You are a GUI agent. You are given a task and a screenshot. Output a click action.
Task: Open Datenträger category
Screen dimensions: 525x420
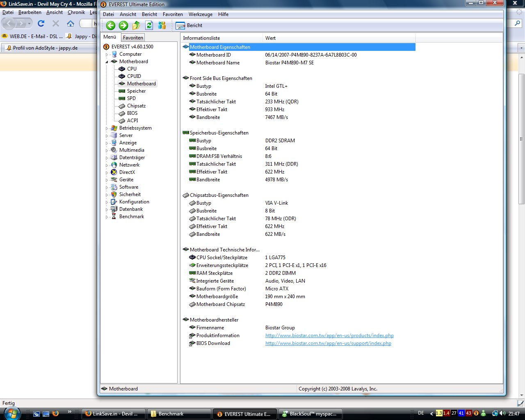(x=132, y=157)
